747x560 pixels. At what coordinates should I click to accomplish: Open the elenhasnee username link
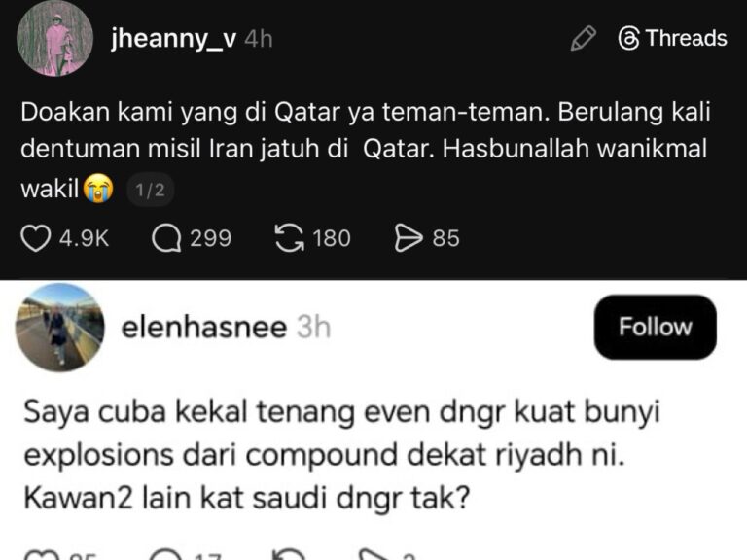[x=203, y=328]
